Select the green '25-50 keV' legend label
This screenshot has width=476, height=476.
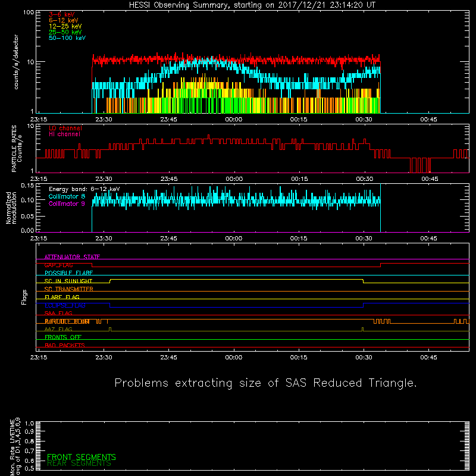click(65, 32)
